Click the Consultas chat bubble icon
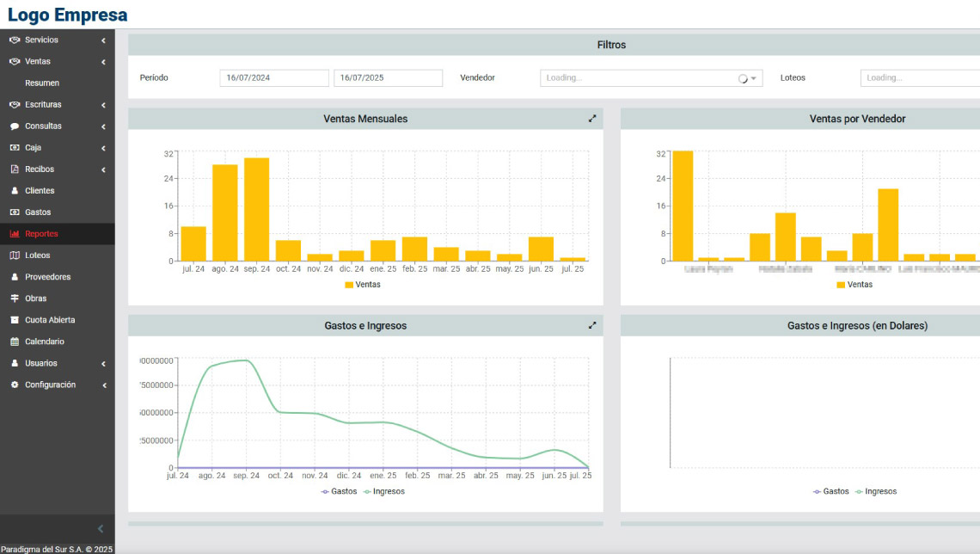This screenshot has height=554, width=980. (x=15, y=126)
